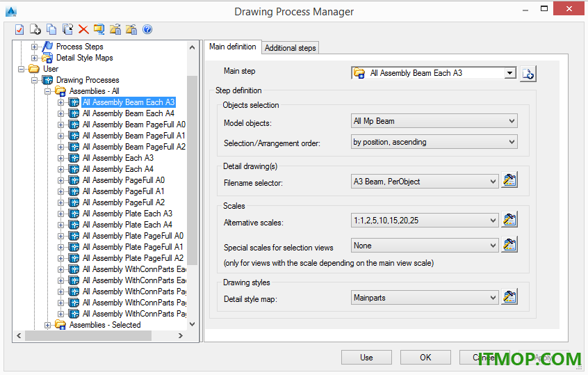
Task: Click tree horizontal scrollbar left arrow
Action: (x=19, y=335)
